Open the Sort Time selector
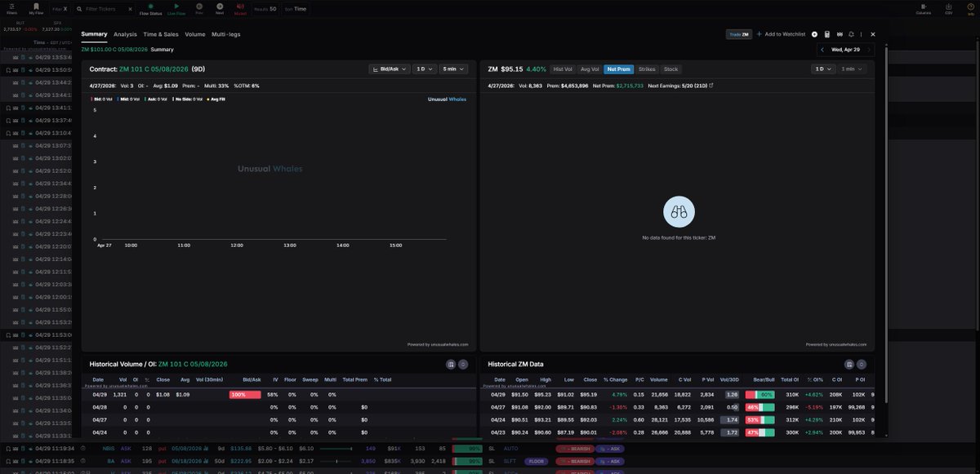Screen dimensions: 980x474 point(296,9)
